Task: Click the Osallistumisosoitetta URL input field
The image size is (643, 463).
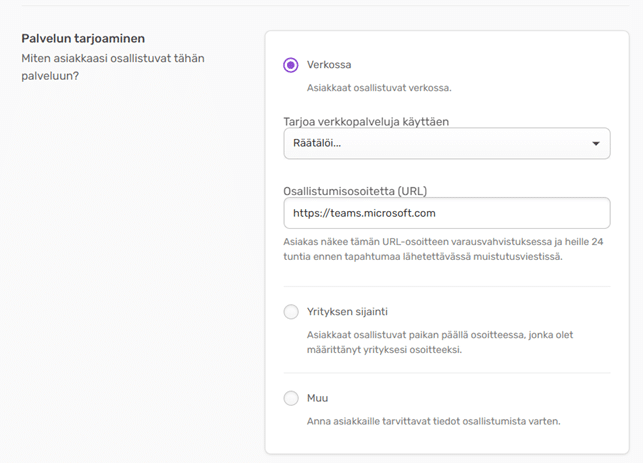Action: click(446, 213)
